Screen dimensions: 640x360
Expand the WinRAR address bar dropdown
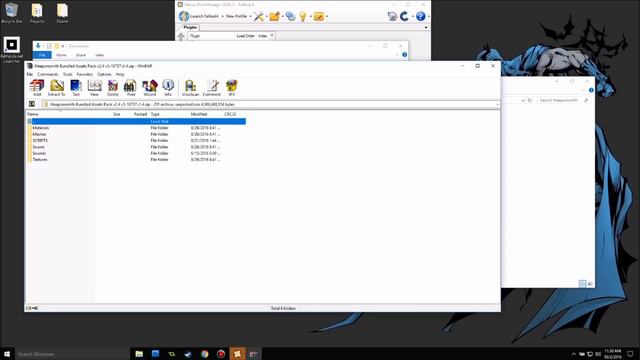click(497, 104)
